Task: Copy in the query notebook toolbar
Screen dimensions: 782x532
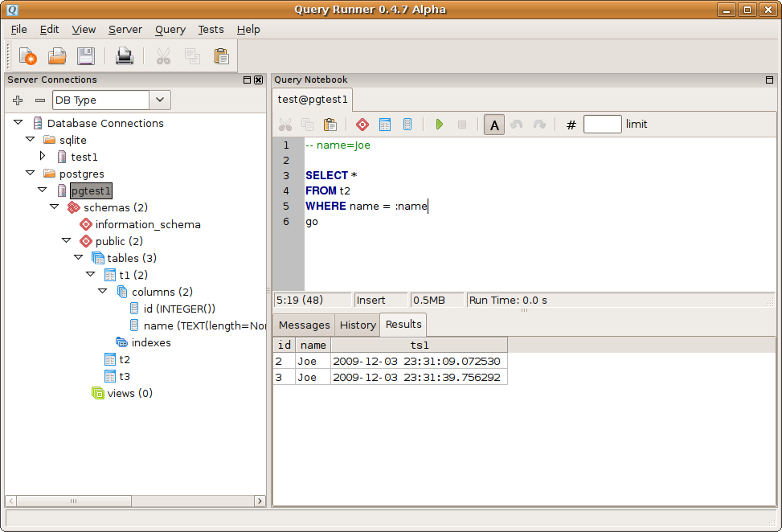Action: [308, 124]
